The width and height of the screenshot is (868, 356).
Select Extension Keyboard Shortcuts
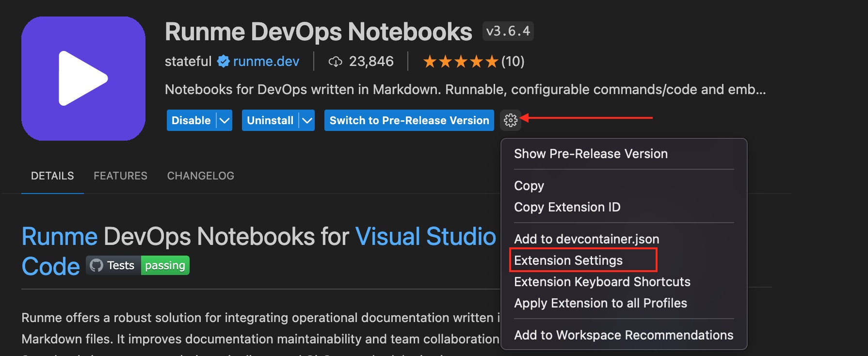pyautogui.click(x=602, y=282)
